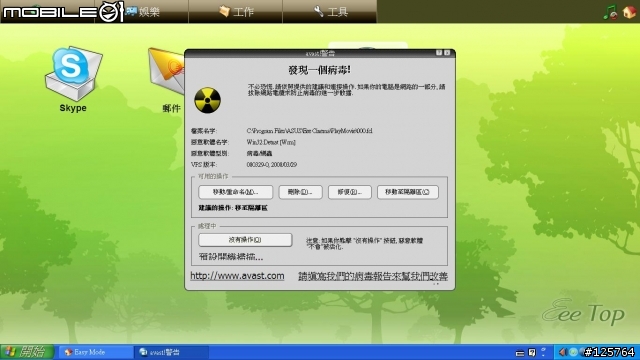Screen dimensions: 640x360
Task: Click the green round tray icon
Action: (573, 352)
